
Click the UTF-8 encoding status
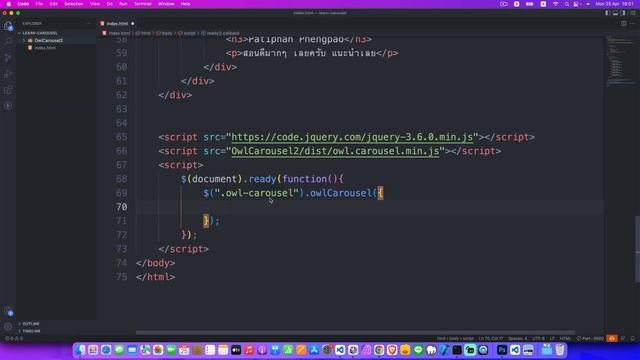[x=538, y=338]
